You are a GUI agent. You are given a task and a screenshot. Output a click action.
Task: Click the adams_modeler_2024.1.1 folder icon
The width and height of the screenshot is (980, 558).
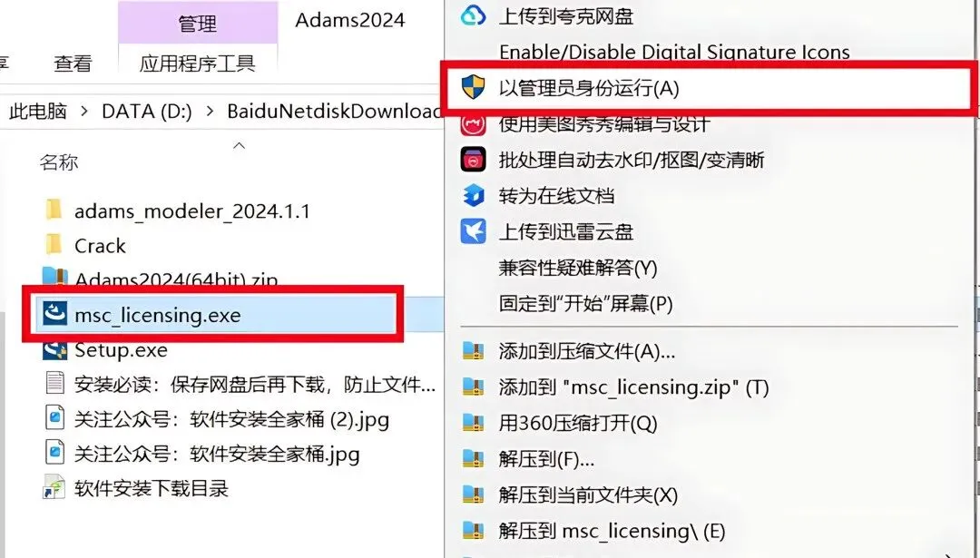pos(54,210)
